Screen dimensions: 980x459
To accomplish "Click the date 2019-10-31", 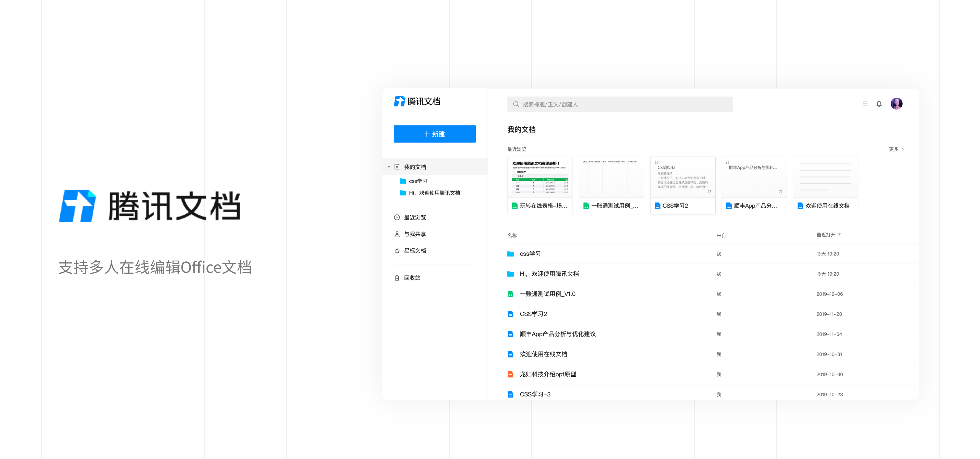I will (829, 354).
